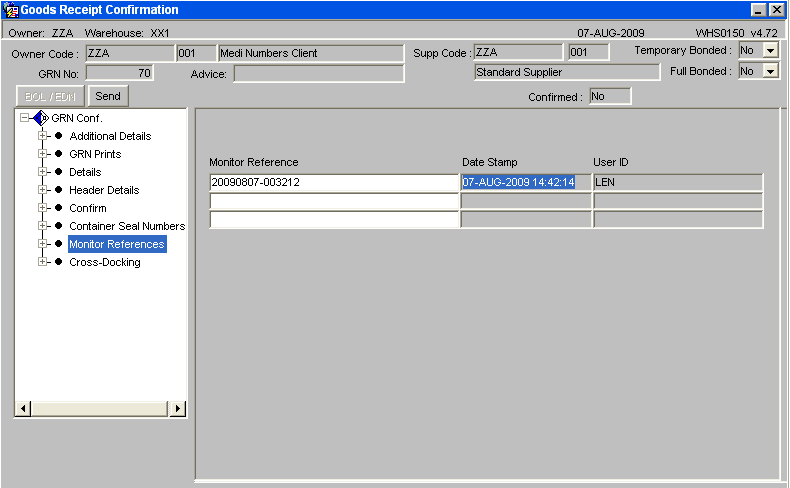Select Monitor References in the tree

pos(117,244)
